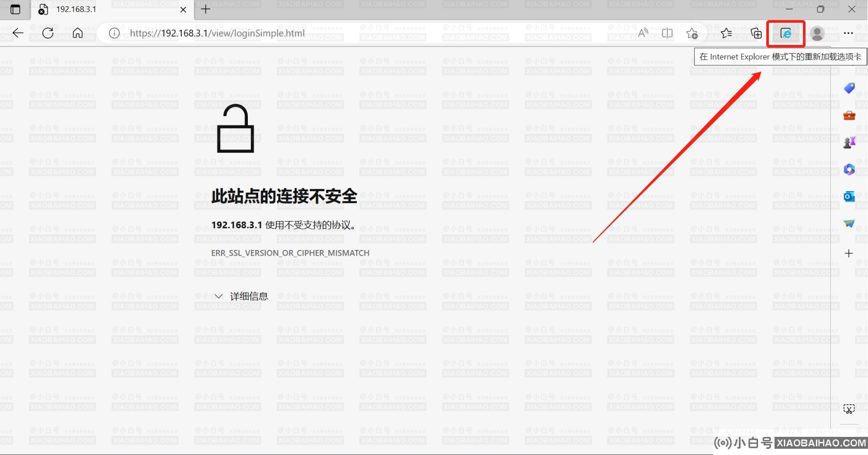The height and width of the screenshot is (455, 868).
Task: Restore down the browser window
Action: click(820, 9)
